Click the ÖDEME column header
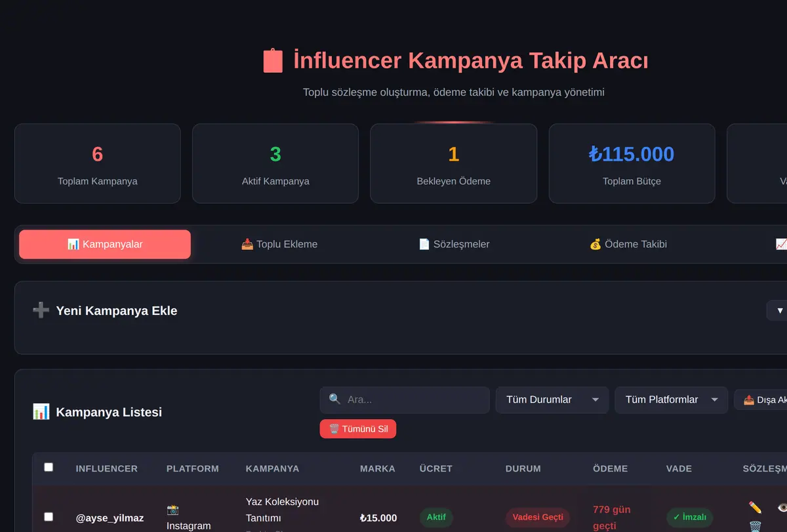 [611, 468]
